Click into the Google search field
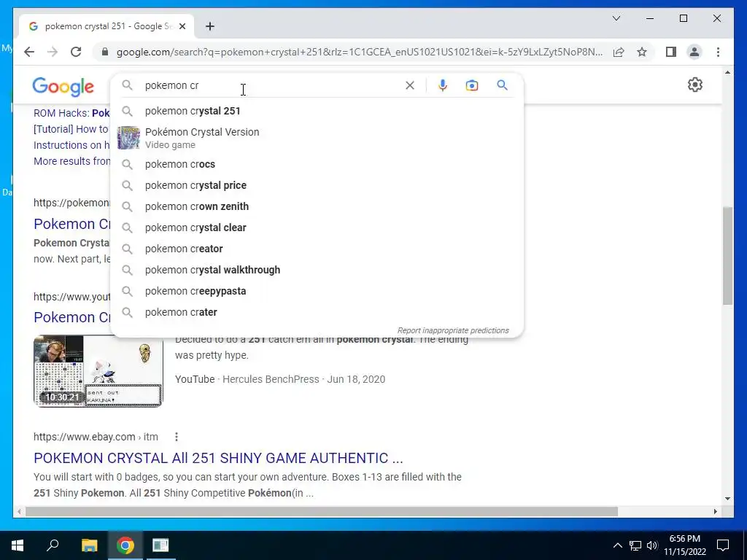The height and width of the screenshot is (560, 747). [x=271, y=85]
